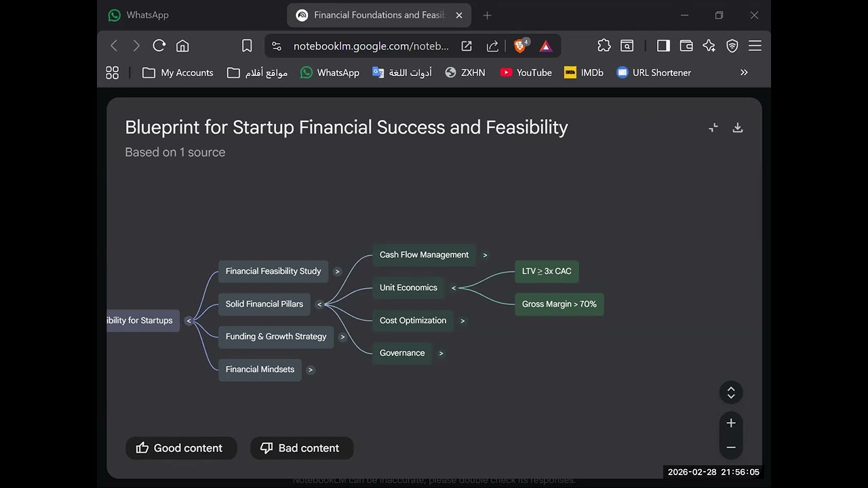Toggle expand/collapse all nodes button
This screenshot has width=868, height=488.
coord(731,392)
